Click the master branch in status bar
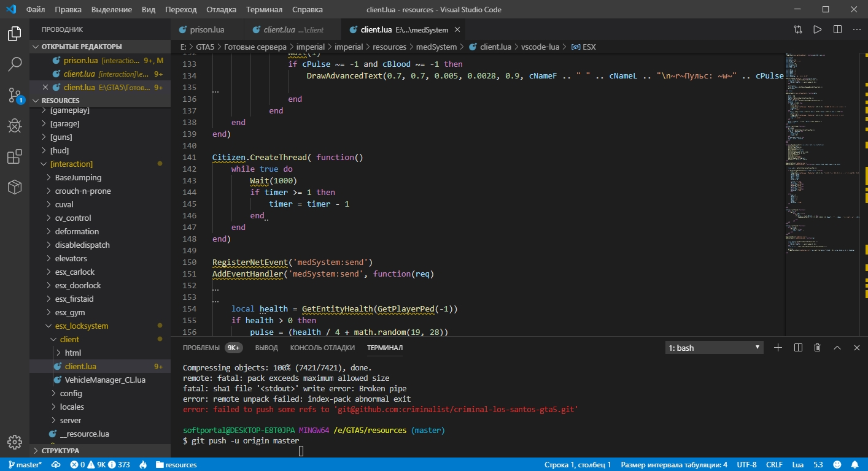This screenshot has height=471, width=868. click(25, 465)
